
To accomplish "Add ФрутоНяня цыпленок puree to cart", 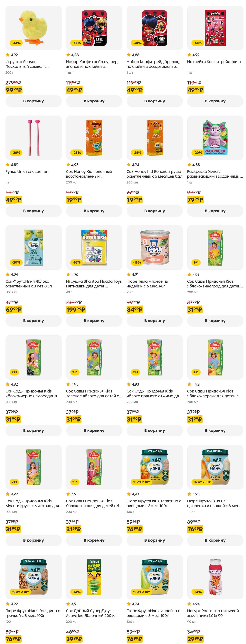I will click(215, 540).
